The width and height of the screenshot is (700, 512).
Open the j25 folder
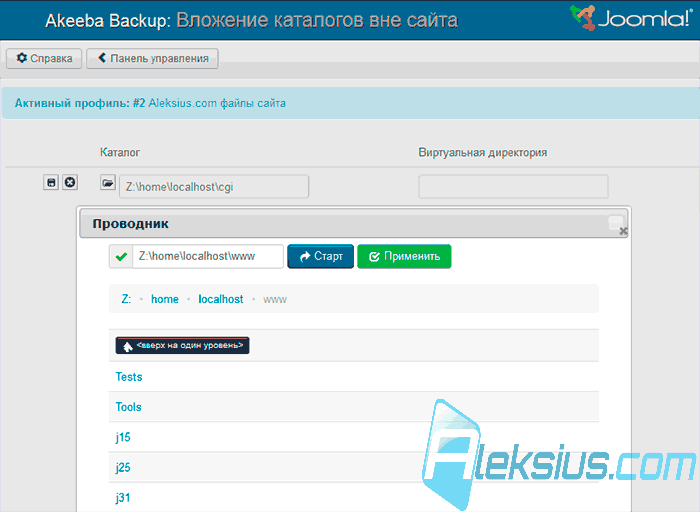point(123,468)
